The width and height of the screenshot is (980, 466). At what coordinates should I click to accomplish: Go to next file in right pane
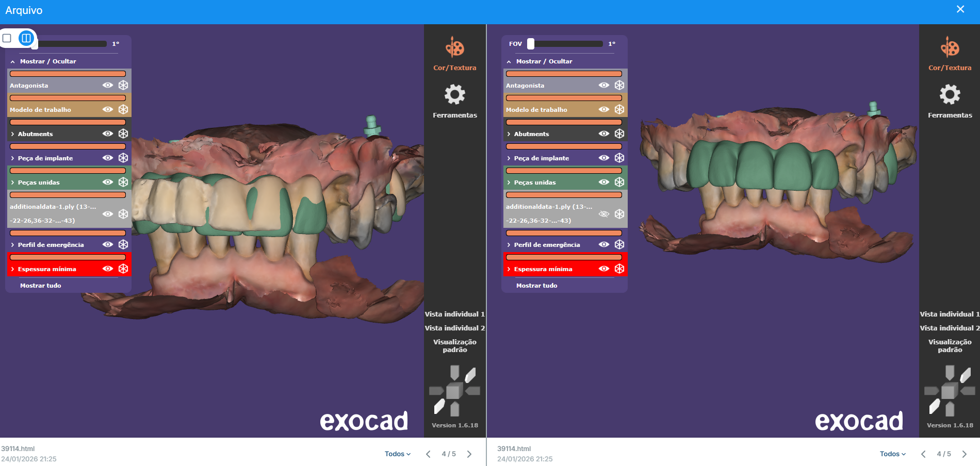coord(964,454)
